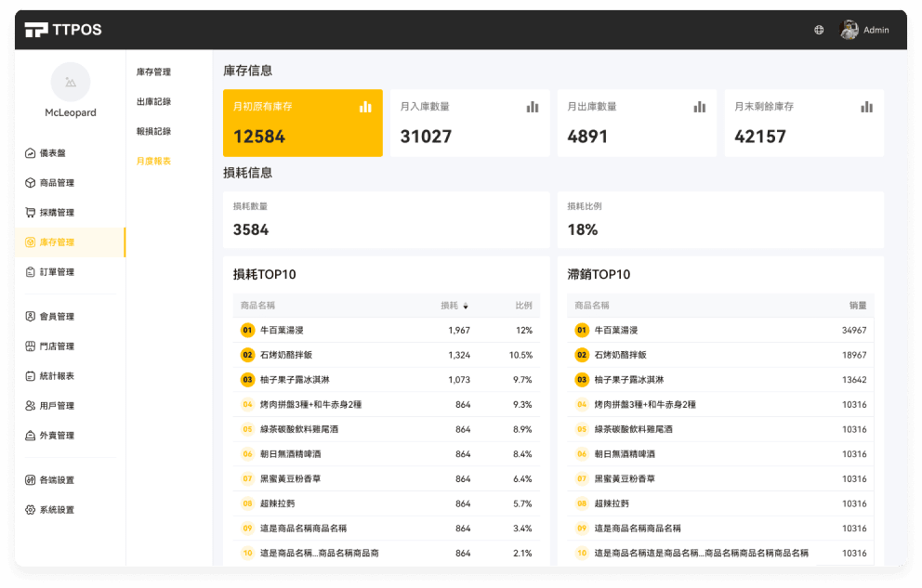Open 系統設置 settings in the sidebar
Screen dimensions: 922x588
pos(56,510)
